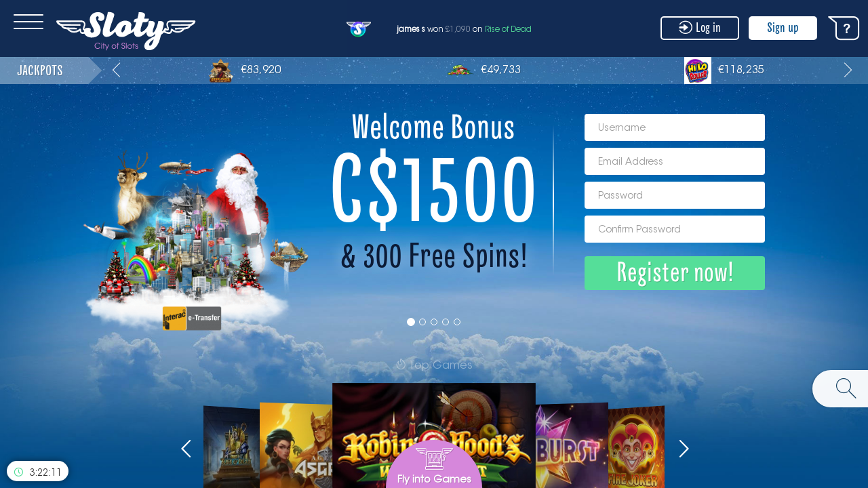The height and width of the screenshot is (488, 868).
Task: Click the Register now! button
Action: [x=675, y=273]
